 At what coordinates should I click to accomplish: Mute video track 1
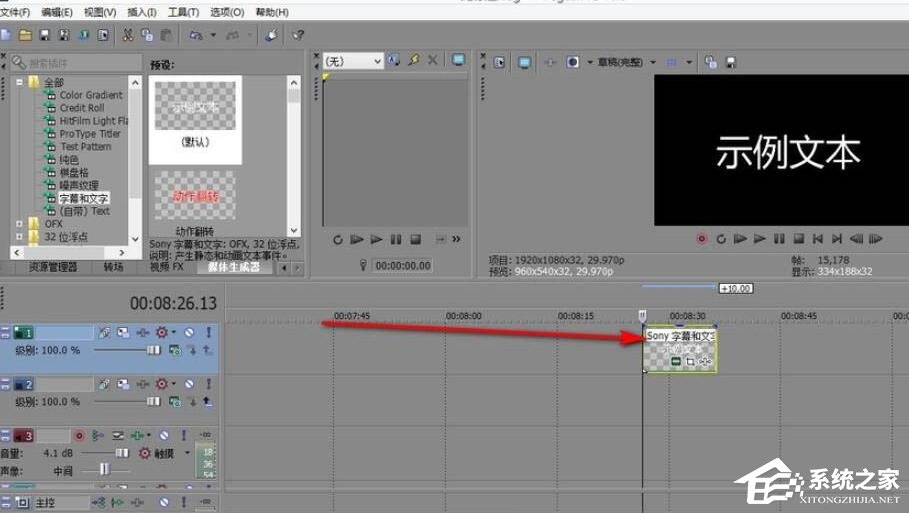point(190,332)
